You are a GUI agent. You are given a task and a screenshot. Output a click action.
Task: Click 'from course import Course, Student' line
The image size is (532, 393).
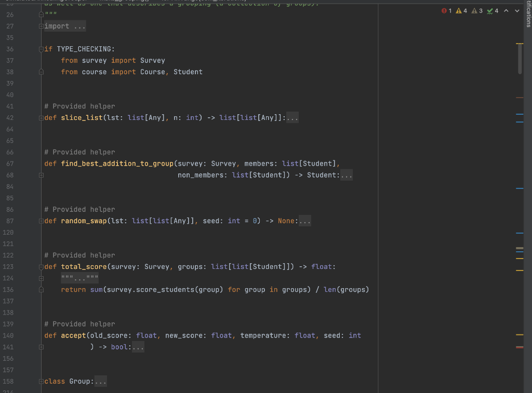131,72
